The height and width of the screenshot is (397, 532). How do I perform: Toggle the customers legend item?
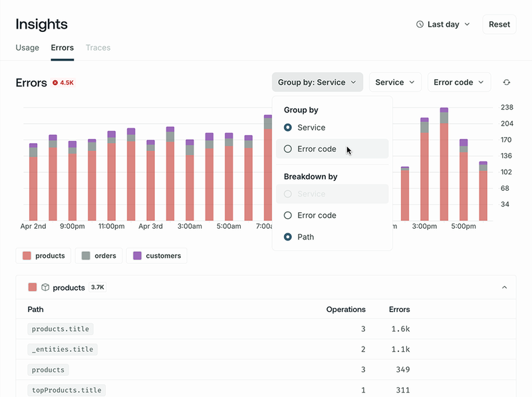point(157,256)
